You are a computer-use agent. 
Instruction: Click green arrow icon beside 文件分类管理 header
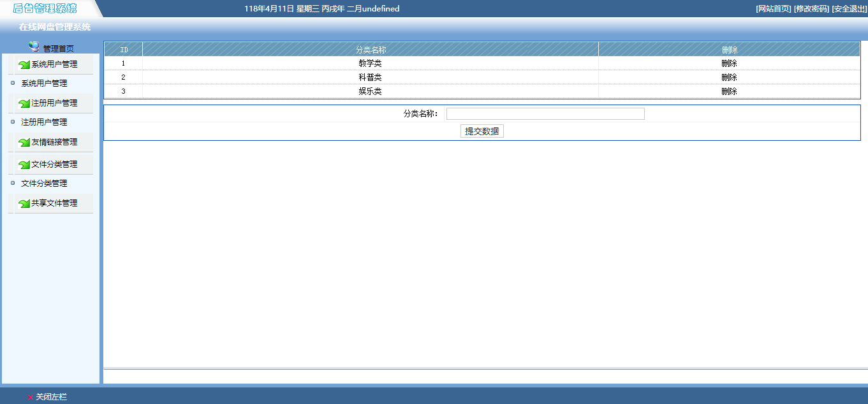click(25, 164)
